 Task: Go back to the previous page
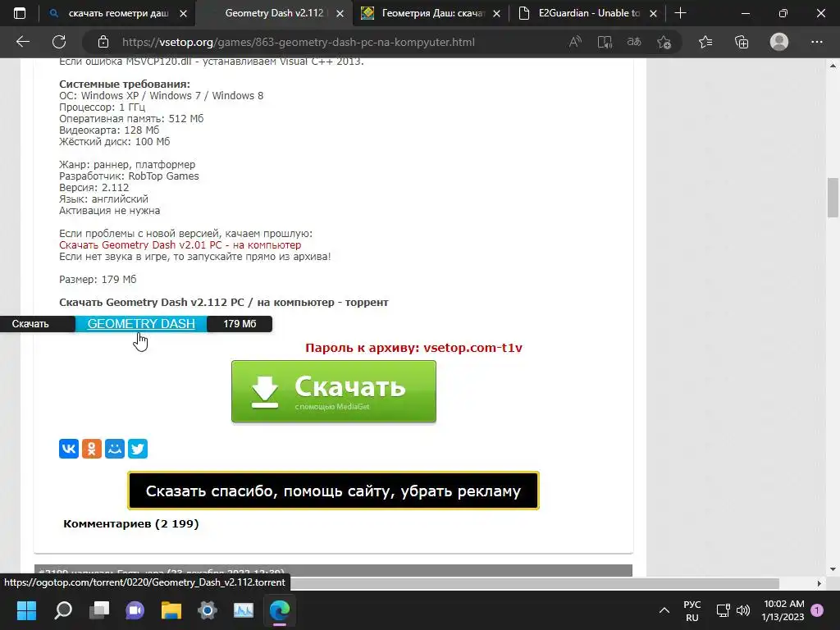click(22, 42)
